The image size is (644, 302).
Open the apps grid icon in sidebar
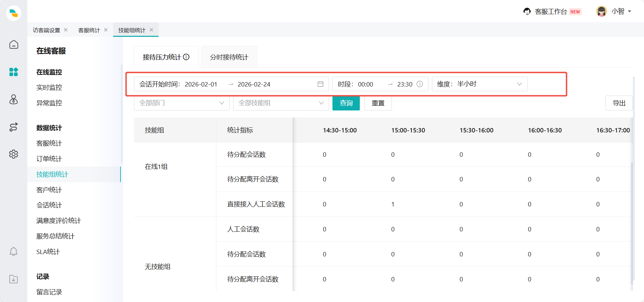[14, 72]
